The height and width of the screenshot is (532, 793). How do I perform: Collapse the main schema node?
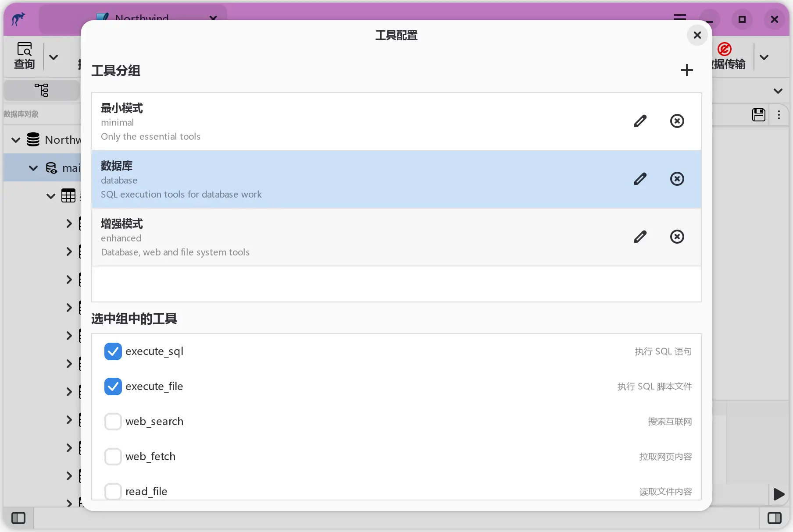point(33,168)
